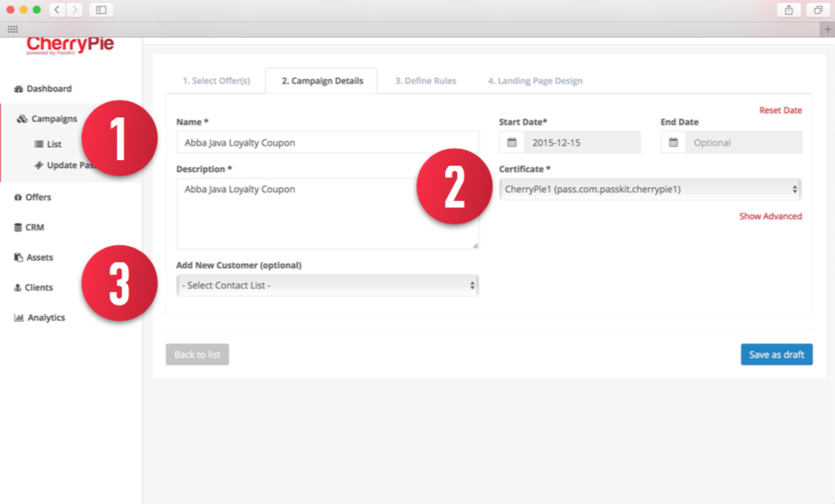Open the Offers menu item
The width and height of the screenshot is (835, 504).
click(39, 198)
